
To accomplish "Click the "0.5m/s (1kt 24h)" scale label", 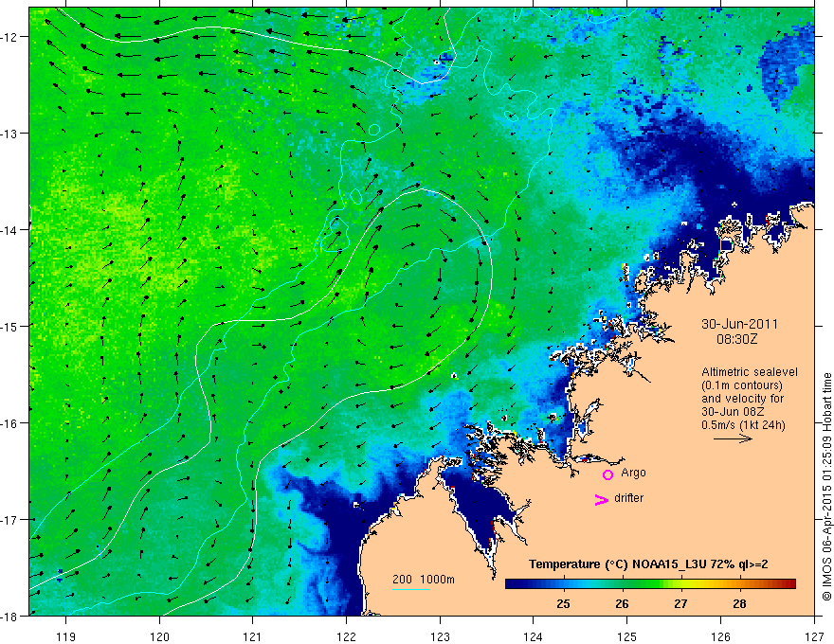I will pos(743,425).
